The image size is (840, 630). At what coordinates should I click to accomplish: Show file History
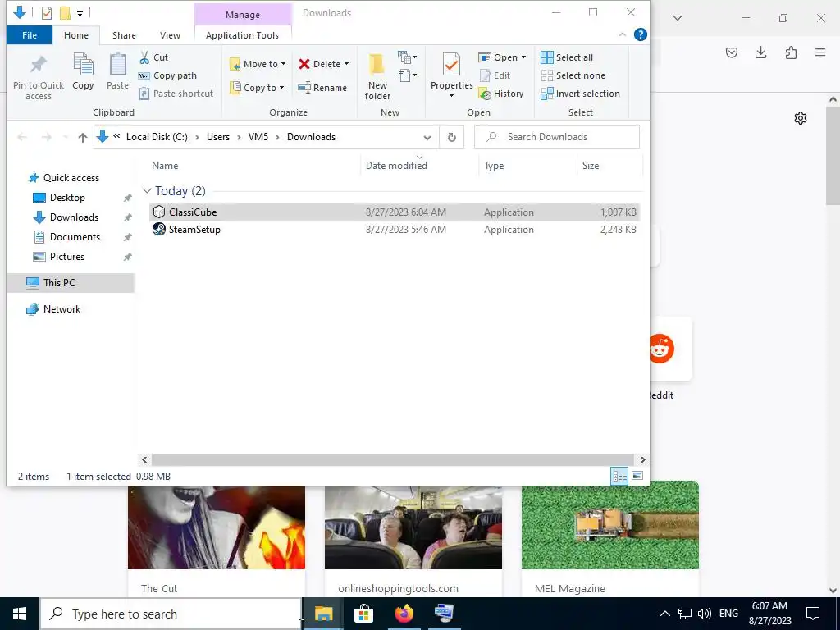pyautogui.click(x=501, y=94)
